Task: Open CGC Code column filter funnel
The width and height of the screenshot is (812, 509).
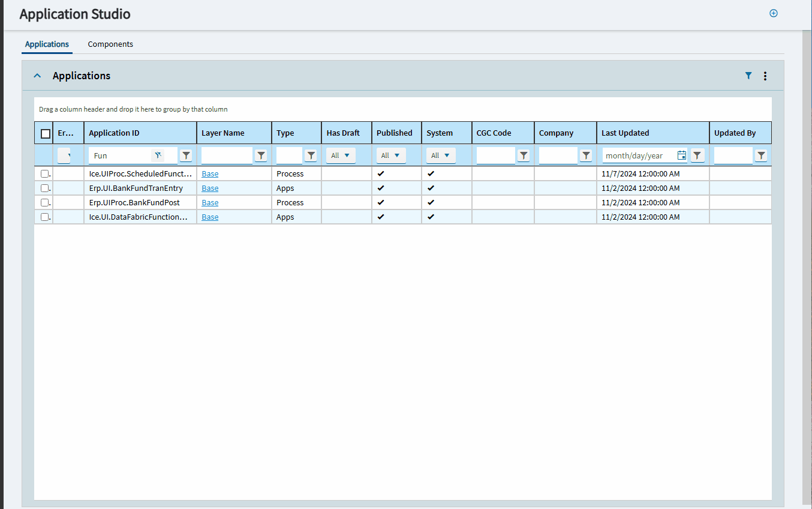Action: [524, 155]
